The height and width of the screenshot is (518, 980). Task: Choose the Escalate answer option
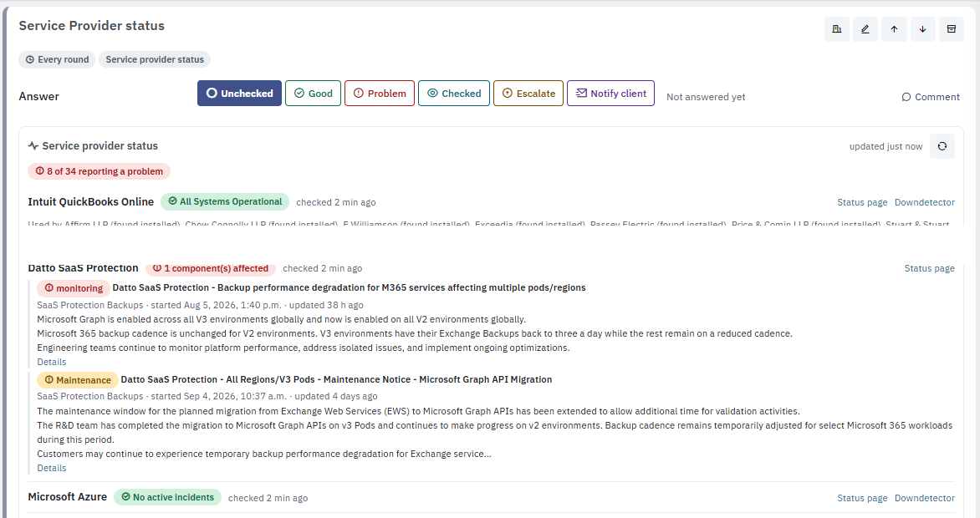[528, 93]
